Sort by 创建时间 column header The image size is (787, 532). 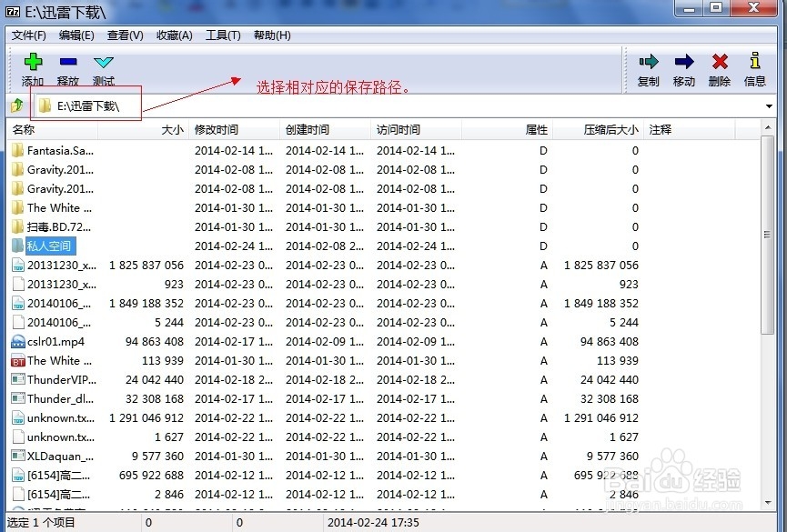325,130
